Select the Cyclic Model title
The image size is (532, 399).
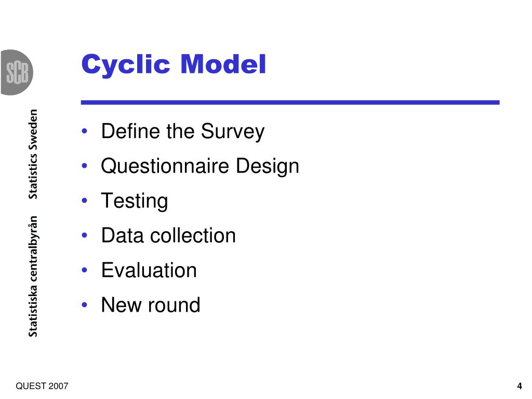coord(174,65)
